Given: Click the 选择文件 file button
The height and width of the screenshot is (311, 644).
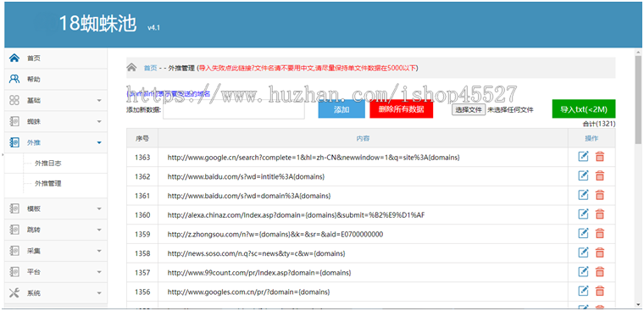Looking at the screenshot, I should pyautogui.click(x=469, y=109).
